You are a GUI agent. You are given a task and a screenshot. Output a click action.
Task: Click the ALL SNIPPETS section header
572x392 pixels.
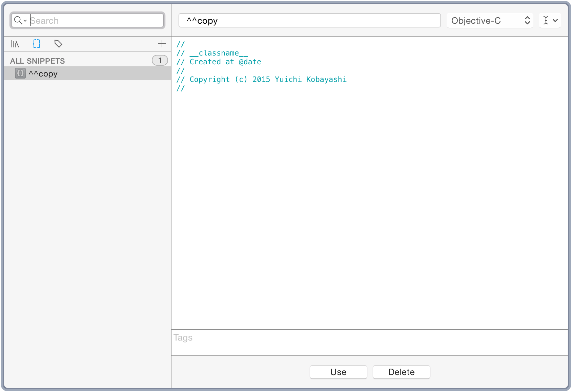(38, 61)
